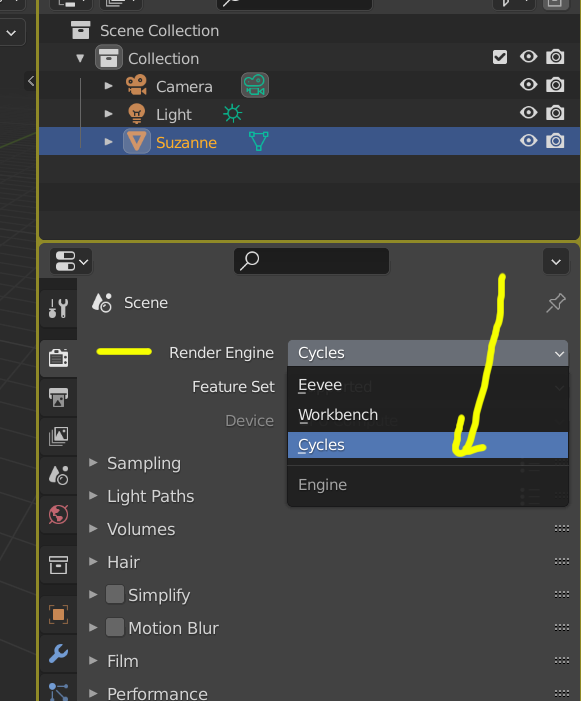Enable the Motion Blur checkbox

point(115,627)
